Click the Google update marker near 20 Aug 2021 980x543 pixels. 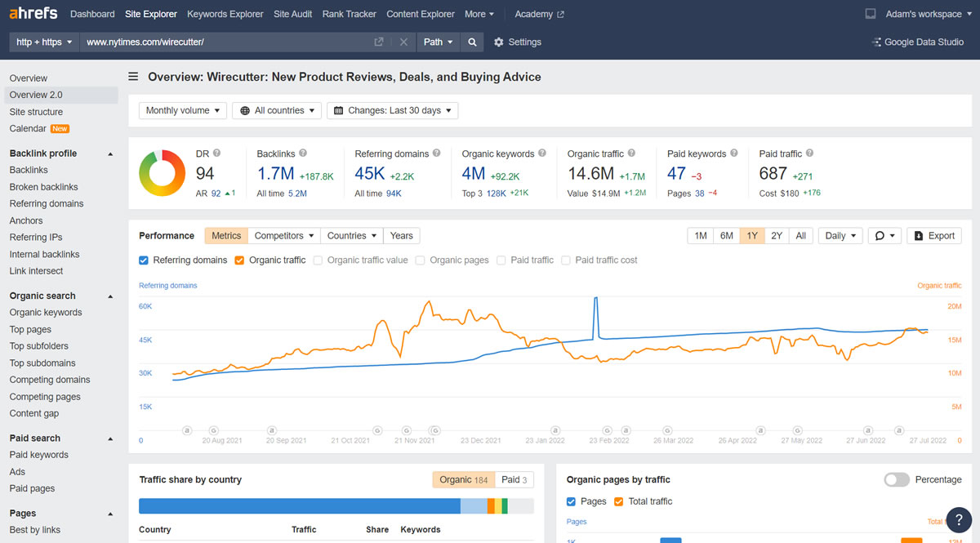213,430
